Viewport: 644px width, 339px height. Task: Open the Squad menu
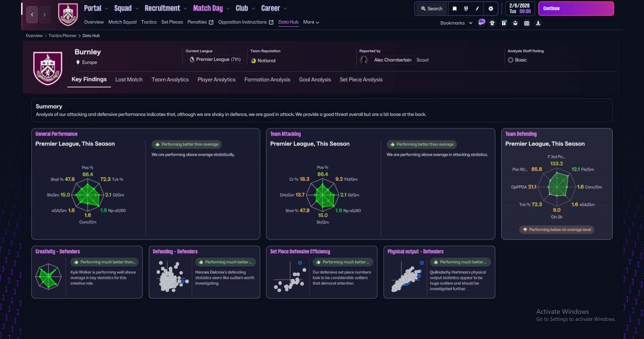click(x=123, y=8)
